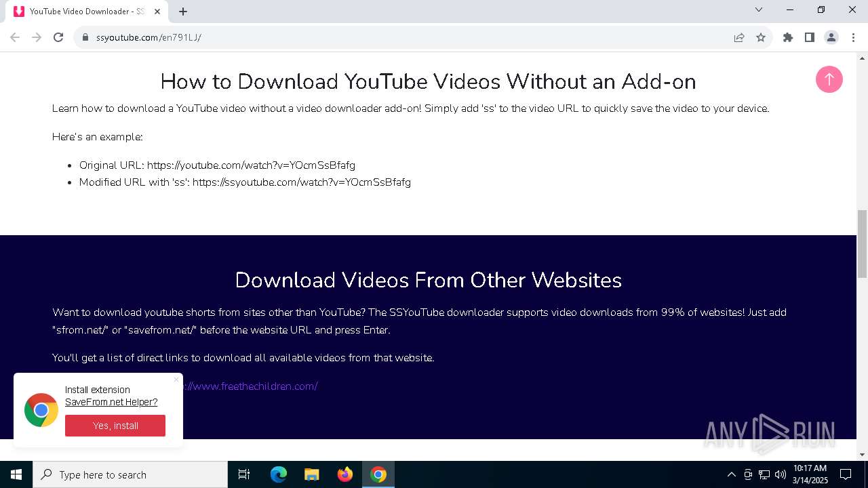Open the www.freethechildren.com link

point(250,386)
